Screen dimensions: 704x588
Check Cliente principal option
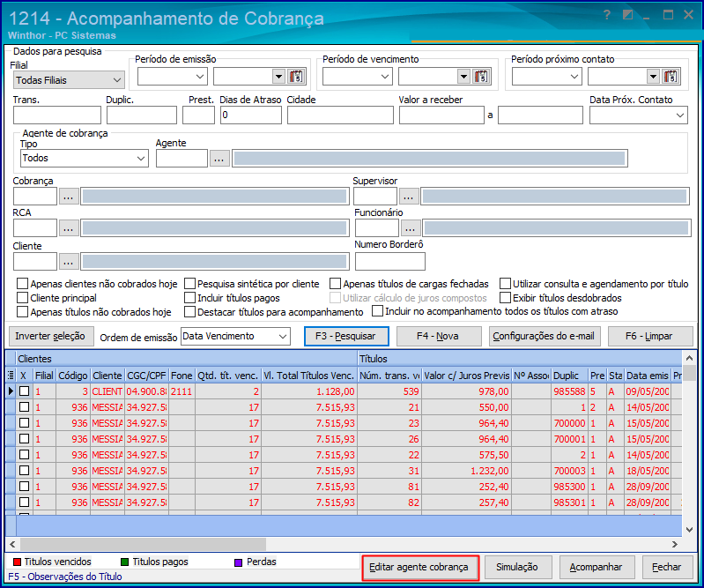coord(22,298)
